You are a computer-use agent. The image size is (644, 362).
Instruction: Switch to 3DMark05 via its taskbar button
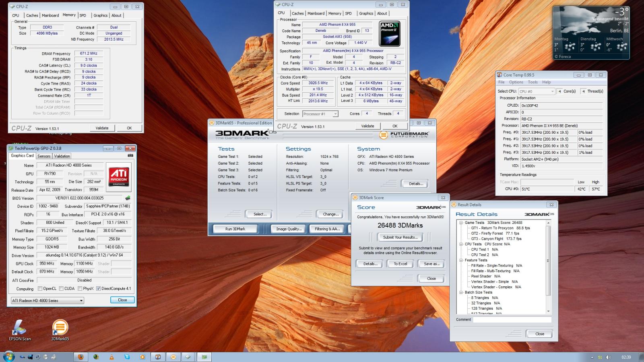(x=173, y=357)
